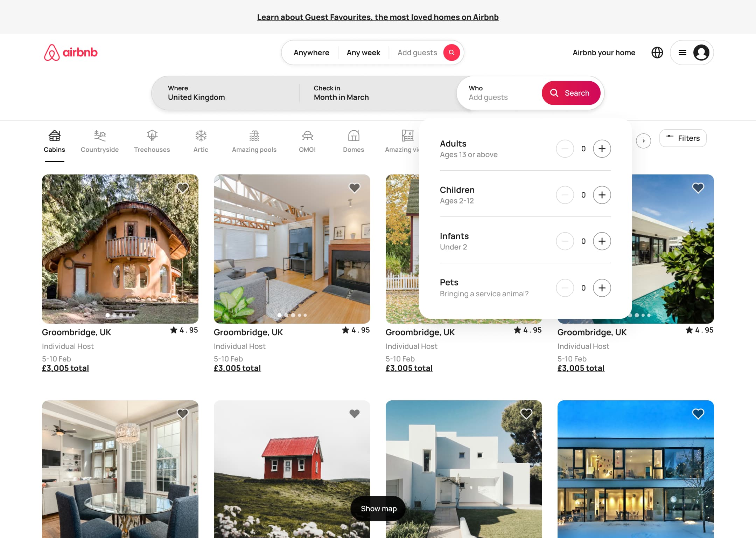Increase Infants guest count

(x=602, y=241)
